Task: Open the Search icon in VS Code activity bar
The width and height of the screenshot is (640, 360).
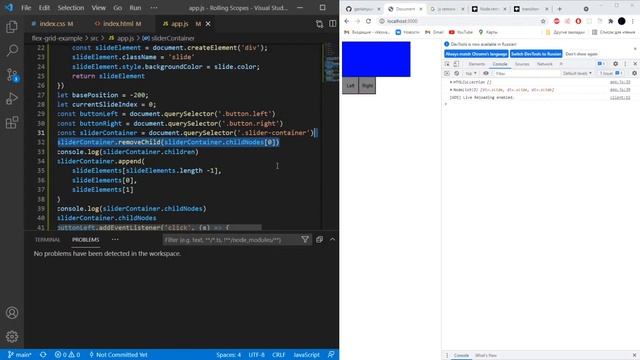Action: click(x=12, y=51)
